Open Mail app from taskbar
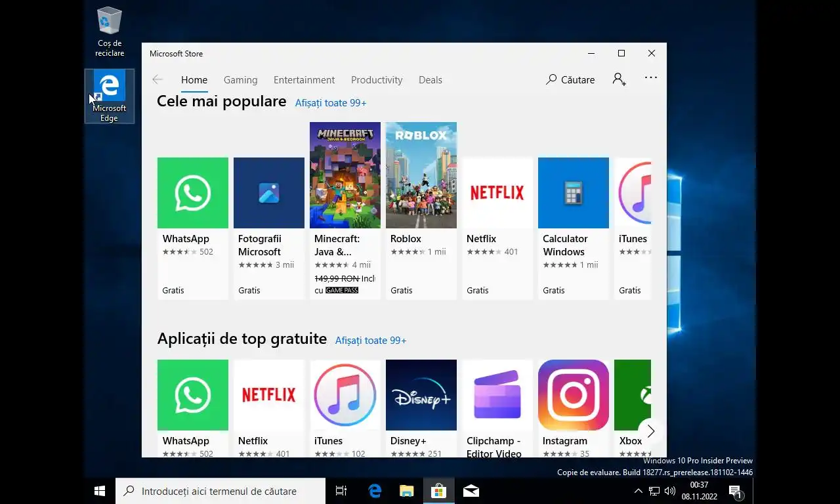Image resolution: width=840 pixels, height=504 pixels. point(471,491)
